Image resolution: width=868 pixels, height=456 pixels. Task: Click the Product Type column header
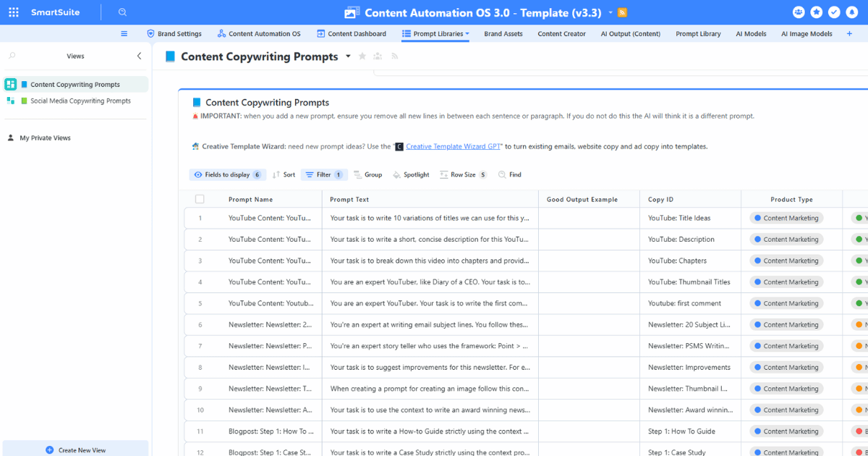(x=791, y=199)
